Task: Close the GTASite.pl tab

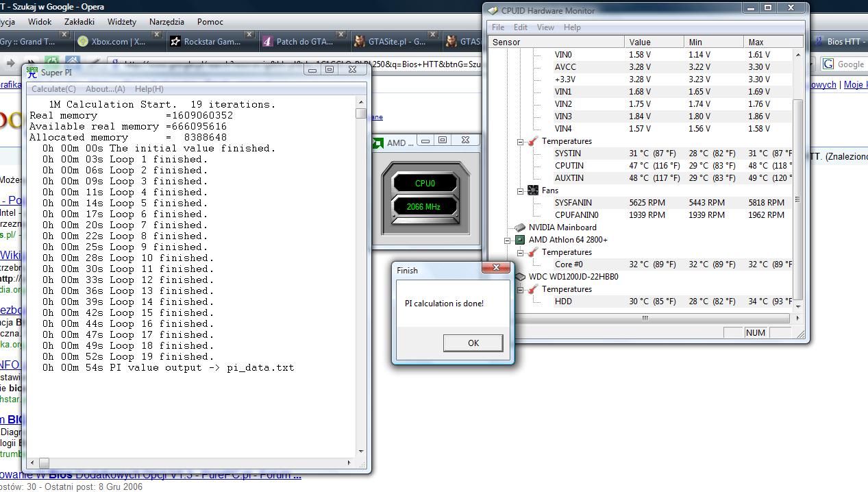Action: [434, 34]
